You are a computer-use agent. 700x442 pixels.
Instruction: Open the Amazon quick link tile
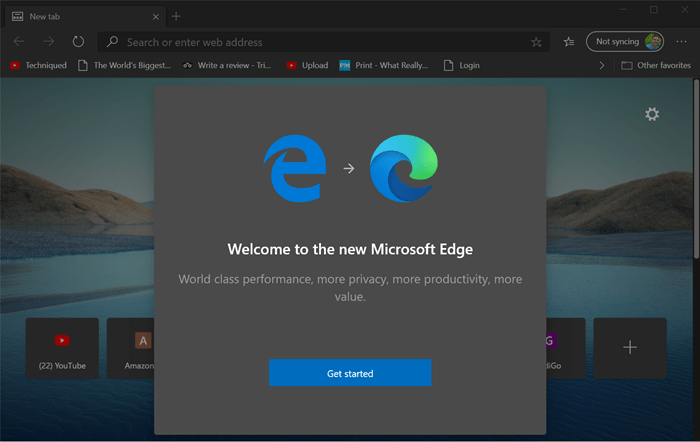(131, 348)
